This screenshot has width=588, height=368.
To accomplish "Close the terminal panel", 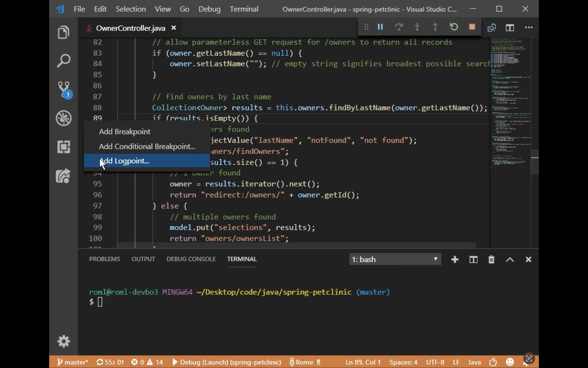I will (529, 259).
